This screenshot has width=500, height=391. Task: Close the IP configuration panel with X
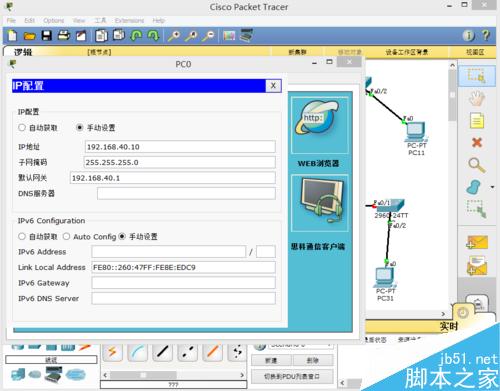coord(273,86)
